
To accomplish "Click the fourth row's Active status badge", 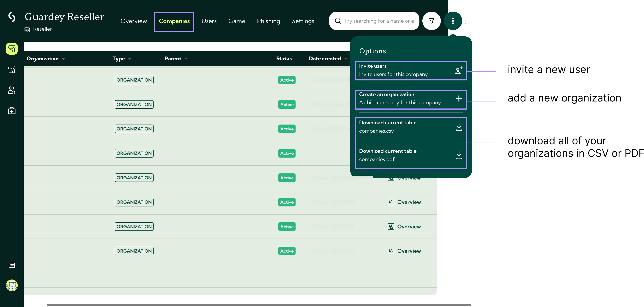I will 287,153.
